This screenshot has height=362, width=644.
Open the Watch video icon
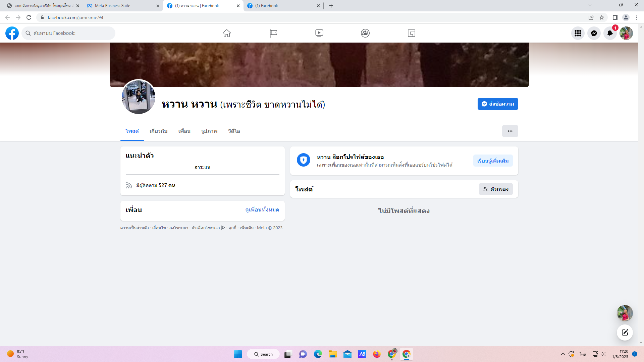pyautogui.click(x=319, y=33)
